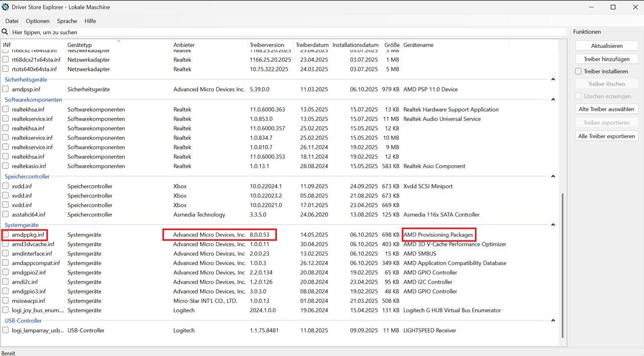Click the amdgpio2.inf file name
Image resolution: width=644 pixels, height=356 pixels.
[x=29, y=273]
